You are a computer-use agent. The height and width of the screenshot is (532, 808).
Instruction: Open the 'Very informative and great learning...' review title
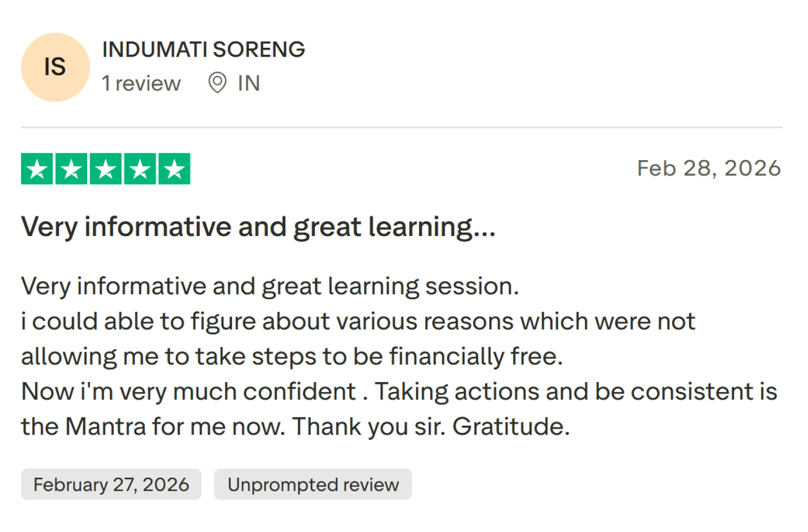point(258,227)
